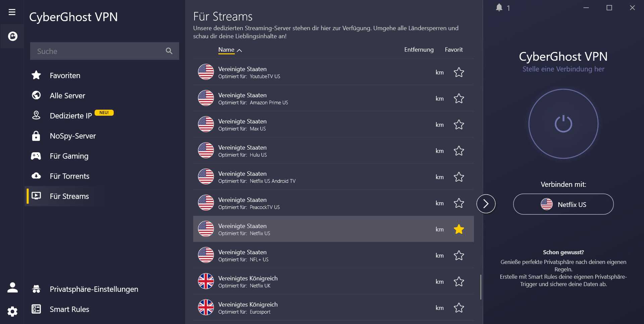644x324 pixels.
Task: Open the account profile icon
Action: pyautogui.click(x=12, y=287)
